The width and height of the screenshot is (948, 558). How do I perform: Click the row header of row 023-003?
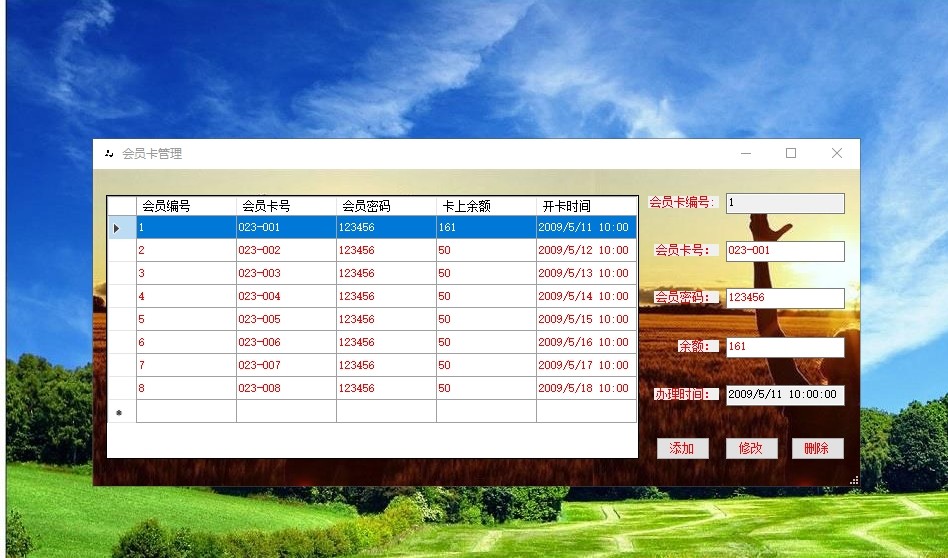click(122, 273)
